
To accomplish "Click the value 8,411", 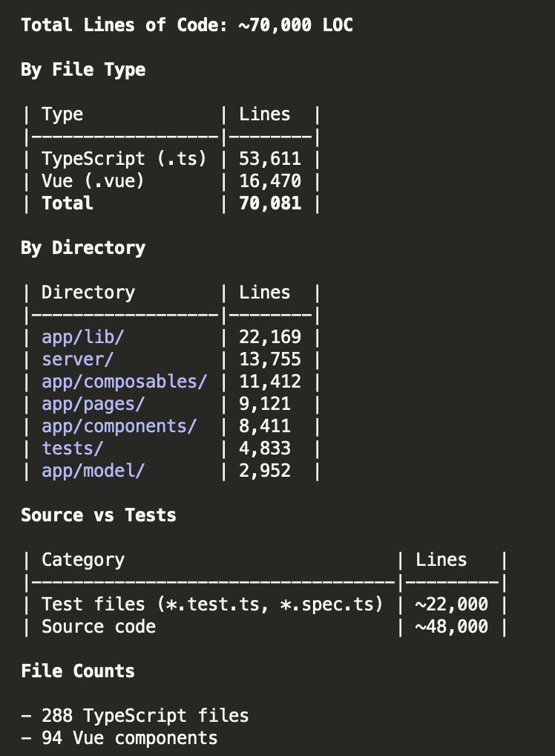I will [265, 426].
